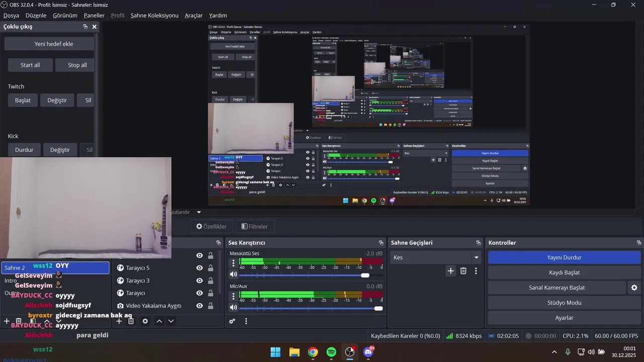
Task: Click Kick Durdur button
Action: click(x=24, y=150)
